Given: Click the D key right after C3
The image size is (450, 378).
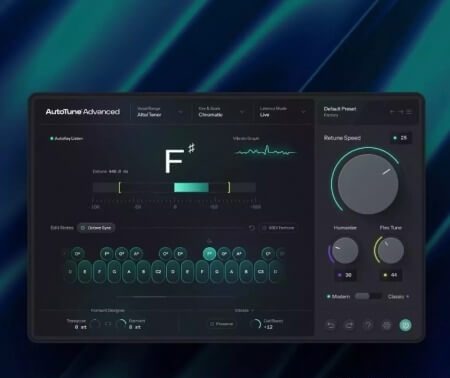Looking at the screenshot, I should 275,272.
